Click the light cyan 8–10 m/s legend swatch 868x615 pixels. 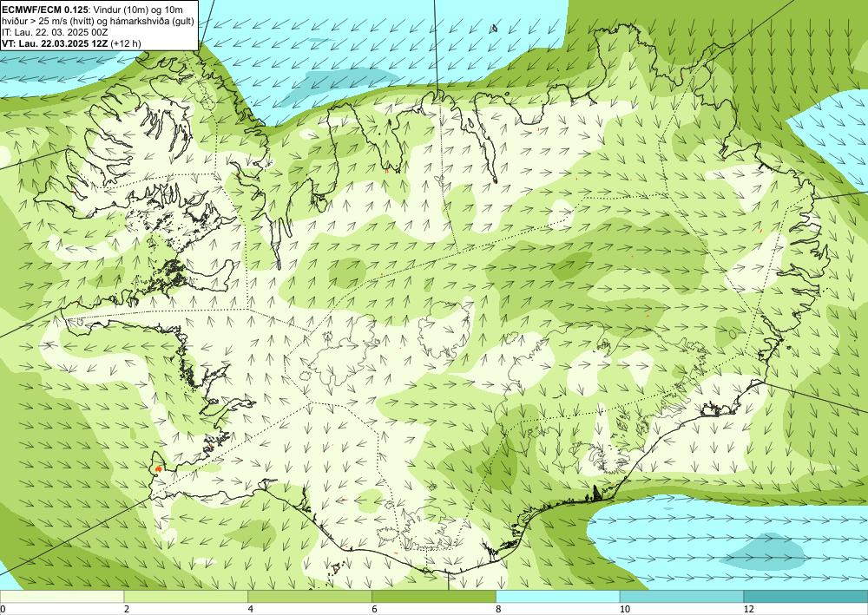click(558, 597)
